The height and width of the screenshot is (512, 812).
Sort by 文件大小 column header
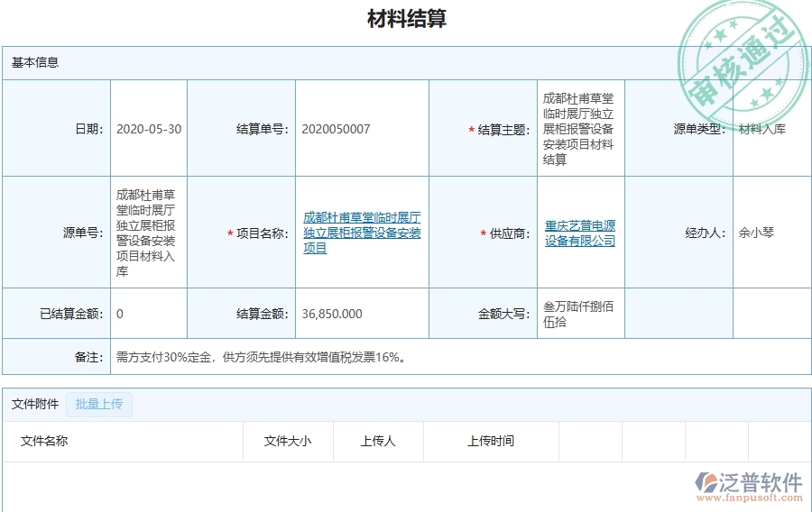tap(287, 441)
